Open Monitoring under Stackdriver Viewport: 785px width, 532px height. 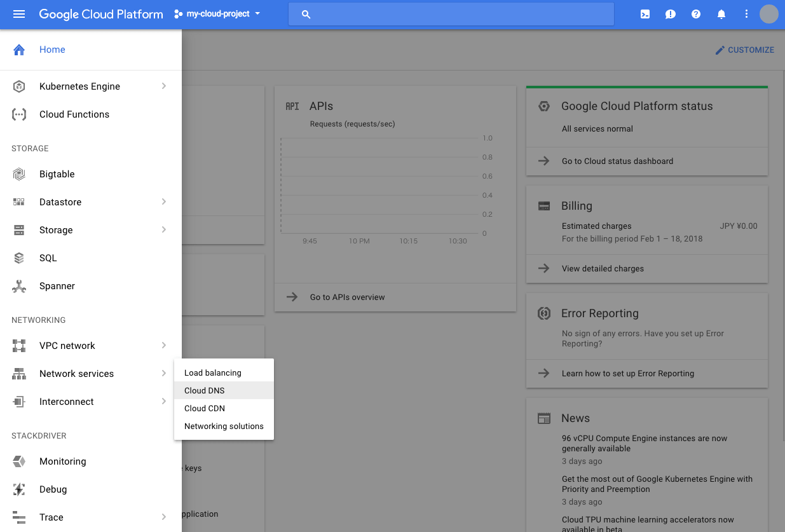point(91,461)
